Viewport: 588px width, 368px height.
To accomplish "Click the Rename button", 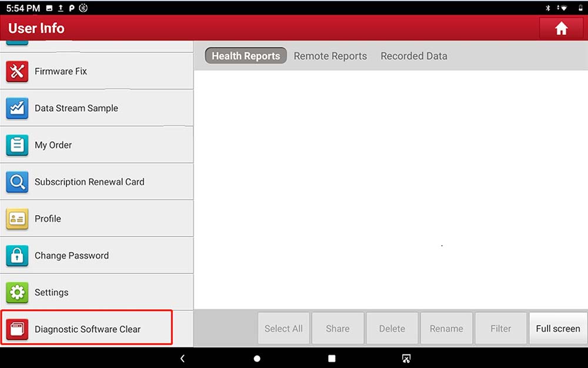I will 446,328.
